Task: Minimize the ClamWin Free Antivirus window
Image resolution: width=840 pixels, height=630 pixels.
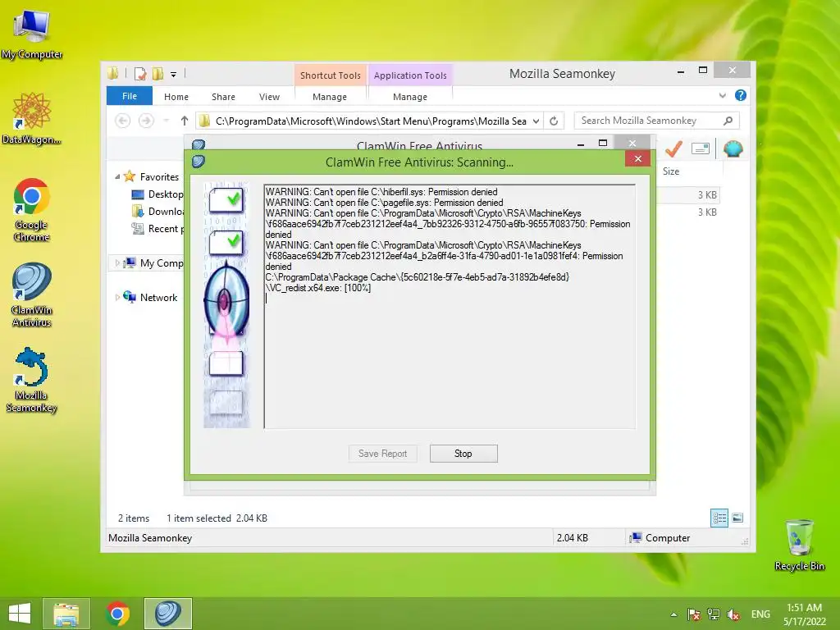Action: pos(581,144)
